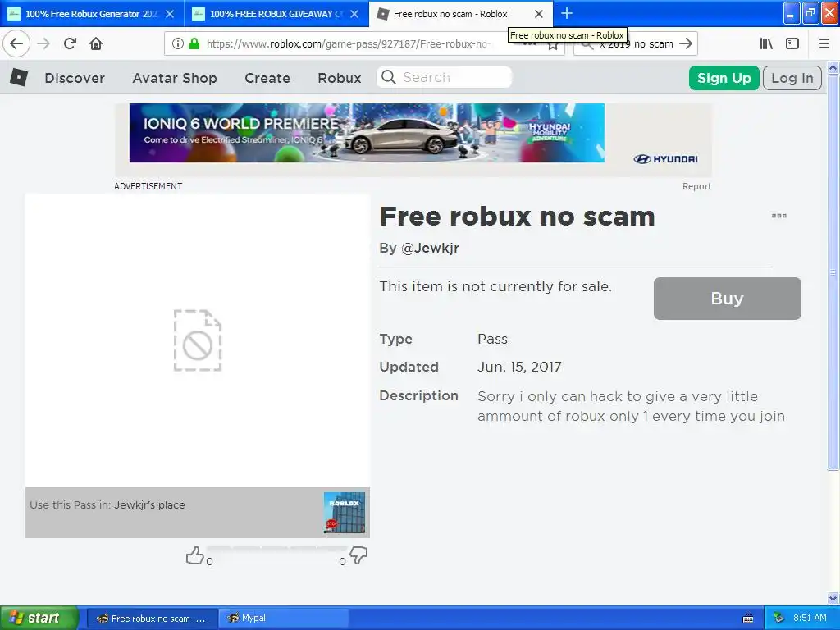
Task: Click the grey Buy button
Action: click(x=727, y=299)
